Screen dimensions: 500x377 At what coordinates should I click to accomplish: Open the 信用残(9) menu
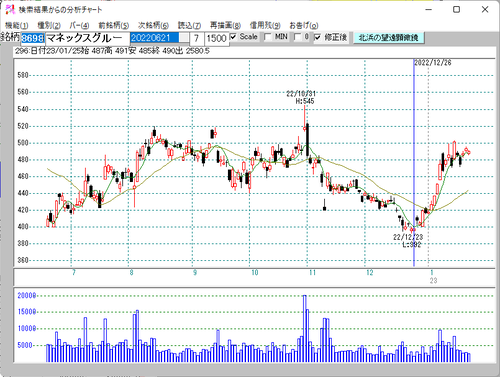(x=265, y=25)
